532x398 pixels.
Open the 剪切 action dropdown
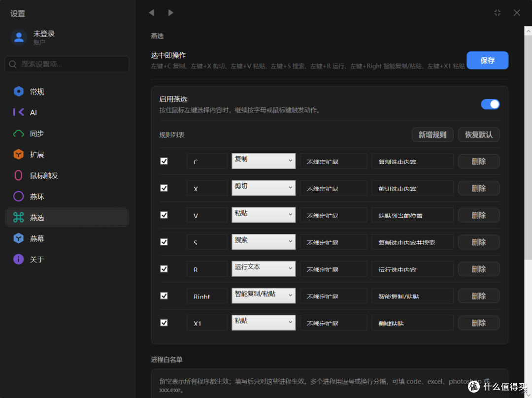pyautogui.click(x=263, y=188)
